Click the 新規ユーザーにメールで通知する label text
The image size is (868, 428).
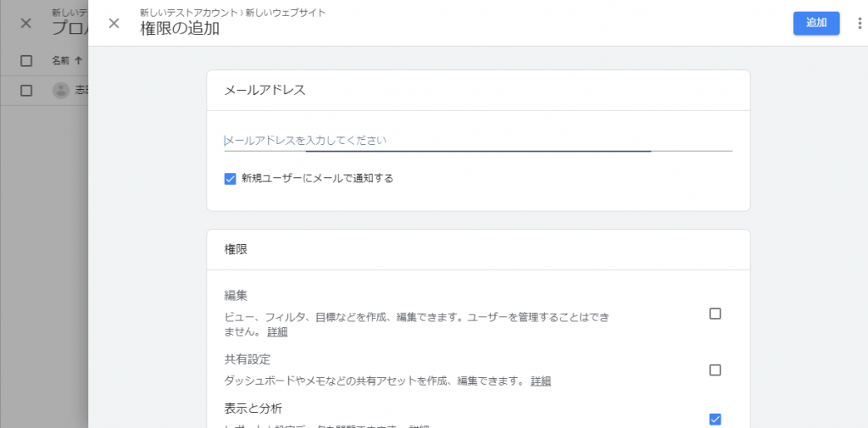point(317,179)
